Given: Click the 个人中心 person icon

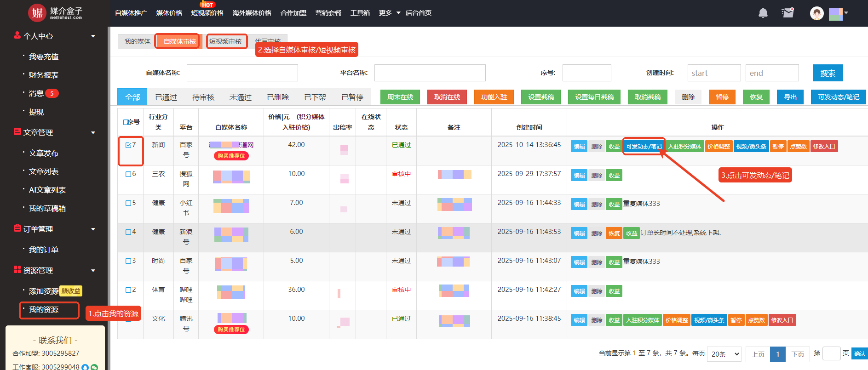Looking at the screenshot, I should (17, 35).
